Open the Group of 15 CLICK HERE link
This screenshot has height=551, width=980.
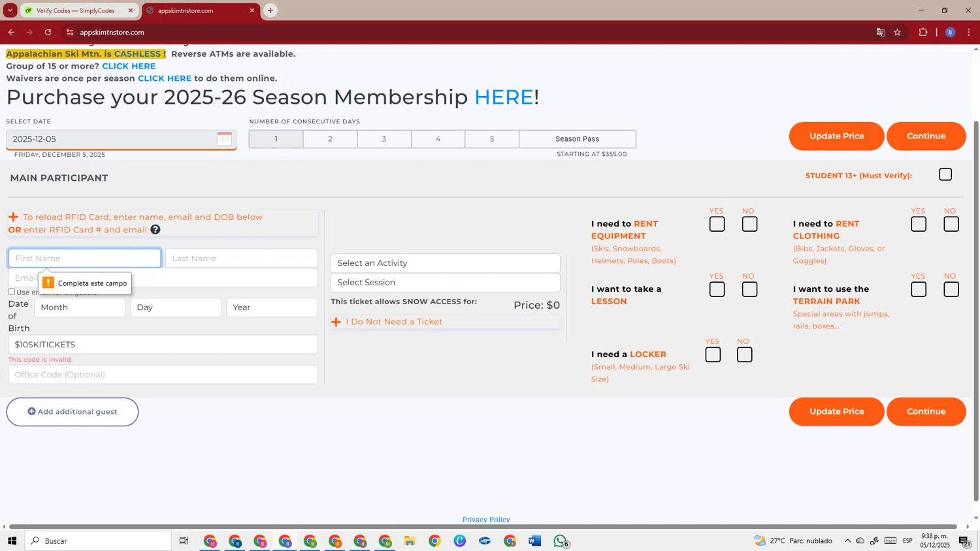(x=129, y=66)
